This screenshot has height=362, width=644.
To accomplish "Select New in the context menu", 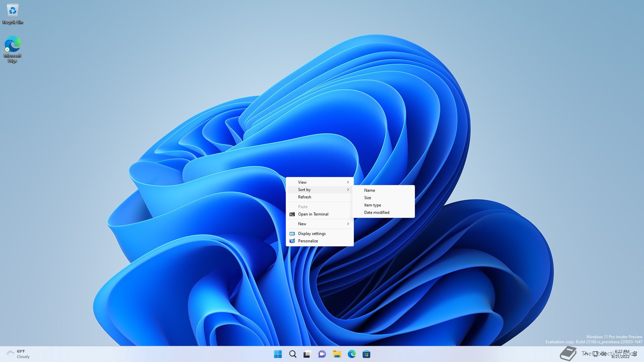I will (x=320, y=224).
